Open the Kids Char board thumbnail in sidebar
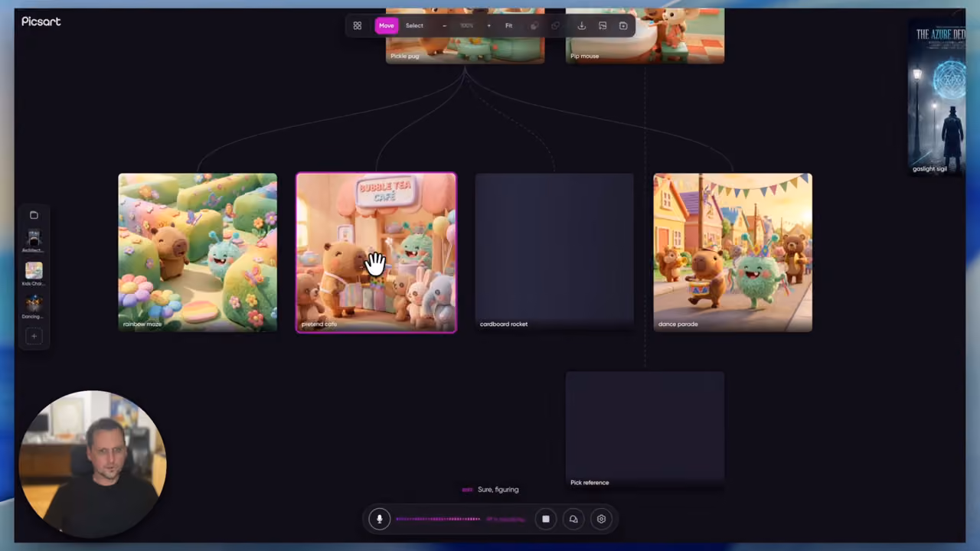 33,273
